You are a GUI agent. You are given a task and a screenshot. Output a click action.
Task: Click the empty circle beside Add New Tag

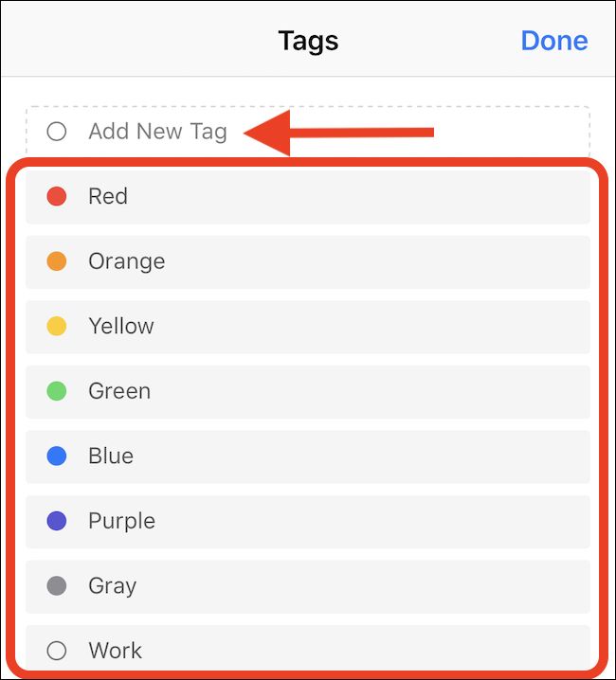coord(57,132)
